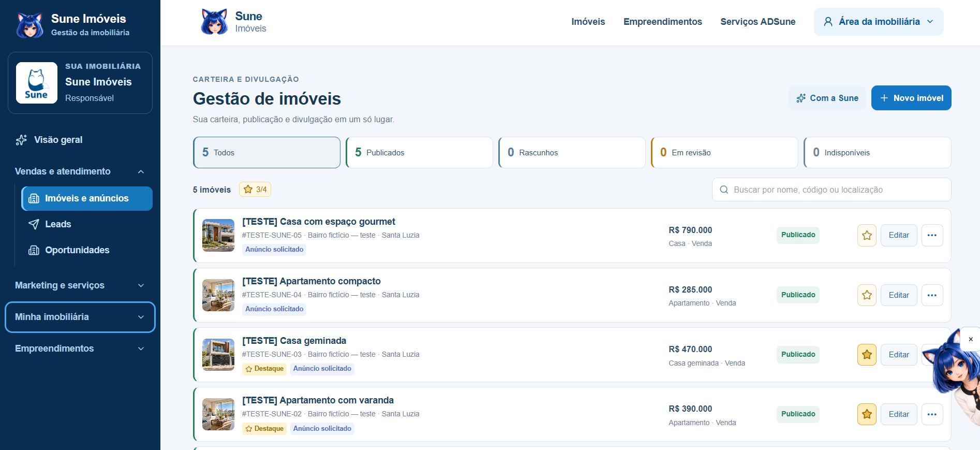Click price R$ 285.000
980x450 pixels.
[690, 289]
